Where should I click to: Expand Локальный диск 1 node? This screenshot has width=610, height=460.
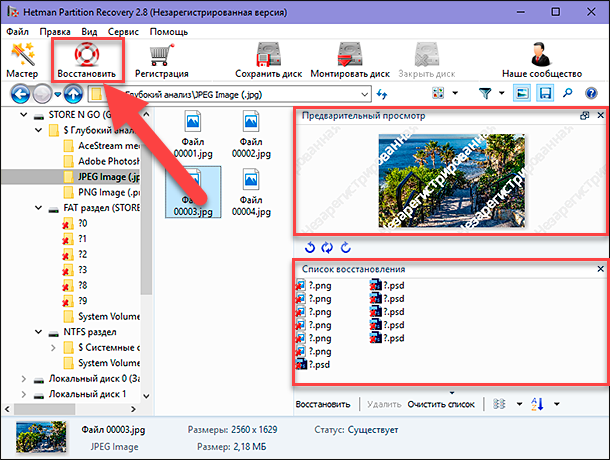pos(24,394)
